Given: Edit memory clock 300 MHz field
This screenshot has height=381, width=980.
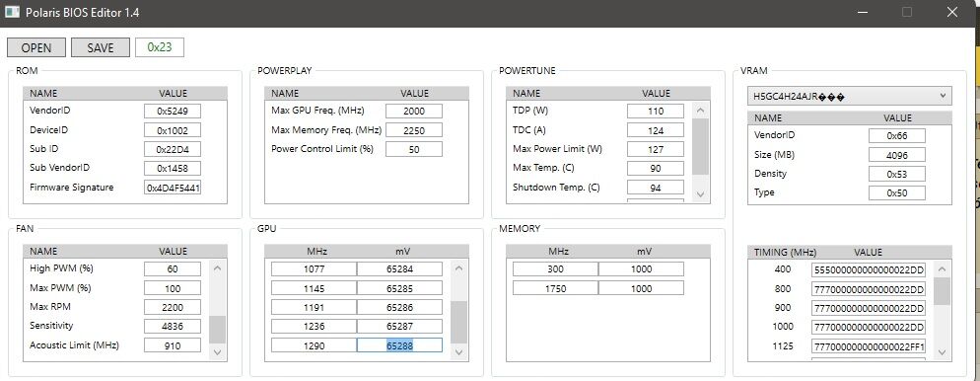Looking at the screenshot, I should [555, 269].
